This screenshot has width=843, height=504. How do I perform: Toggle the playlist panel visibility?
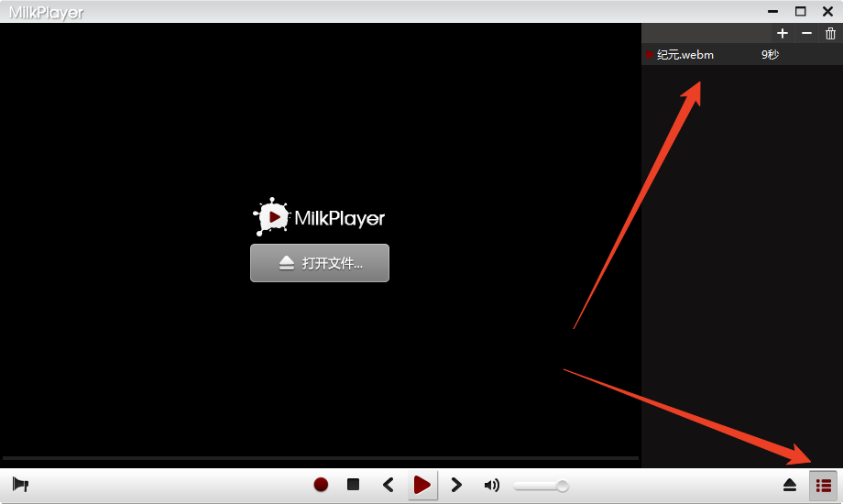click(x=824, y=486)
